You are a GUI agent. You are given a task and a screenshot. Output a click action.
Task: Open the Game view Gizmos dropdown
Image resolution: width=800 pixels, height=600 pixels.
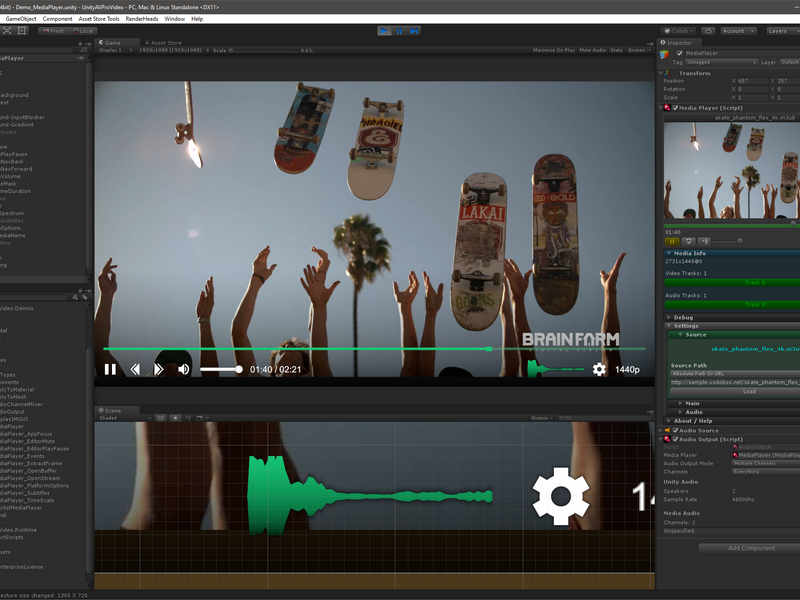639,51
